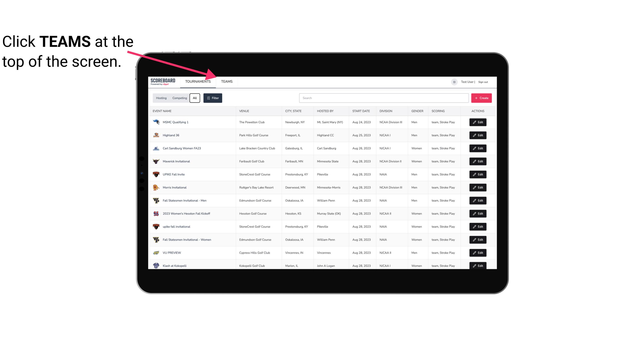
Task: Select the Competing filter toggle
Action: coord(178,98)
